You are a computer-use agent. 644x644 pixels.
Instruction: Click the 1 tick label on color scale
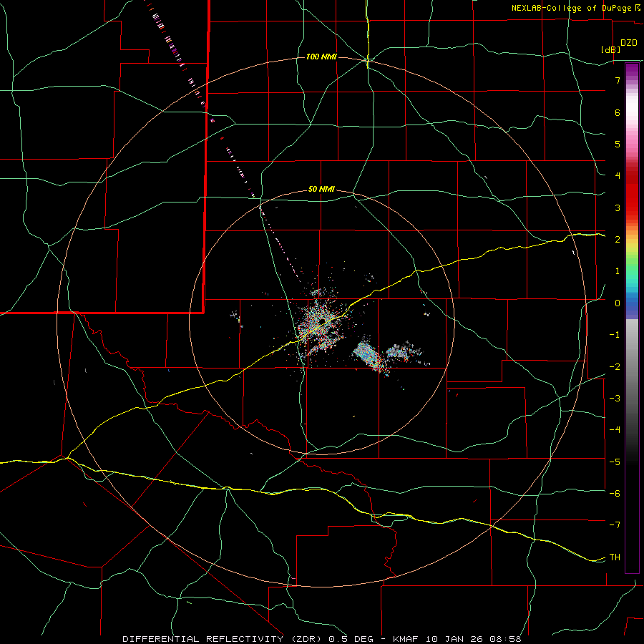pyautogui.click(x=618, y=271)
